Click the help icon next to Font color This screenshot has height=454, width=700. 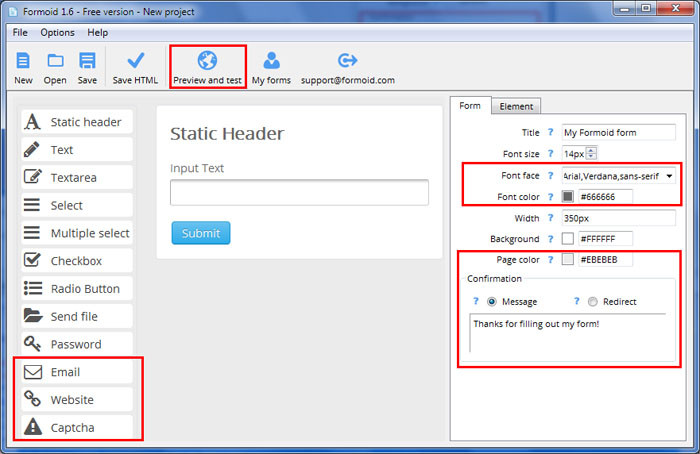(x=550, y=196)
